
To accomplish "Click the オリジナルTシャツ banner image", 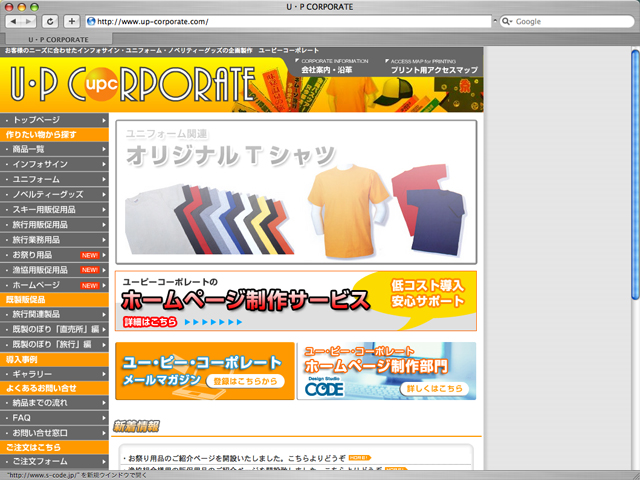I will (296, 192).
